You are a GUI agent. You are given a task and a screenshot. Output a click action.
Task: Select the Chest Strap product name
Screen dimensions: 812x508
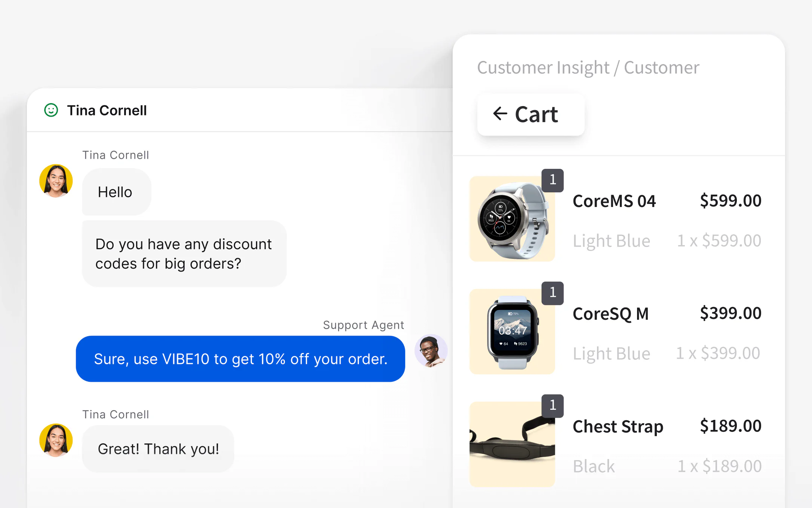click(618, 426)
